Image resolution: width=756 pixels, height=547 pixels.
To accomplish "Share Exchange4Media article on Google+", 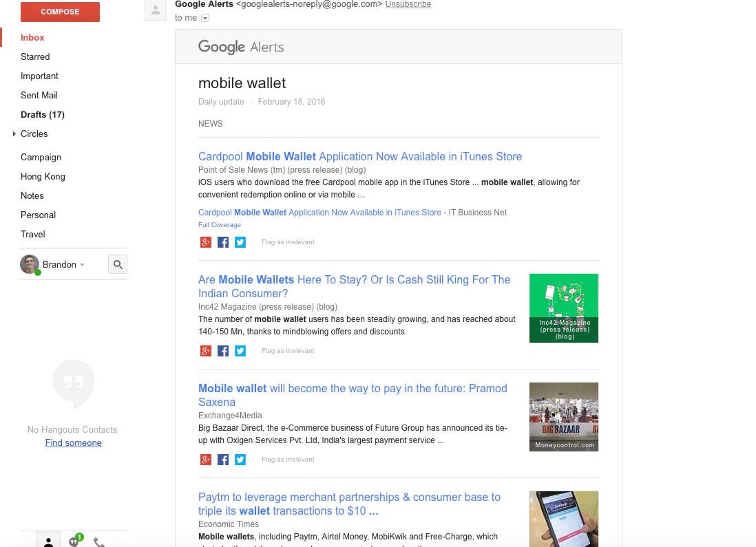I will click(206, 460).
